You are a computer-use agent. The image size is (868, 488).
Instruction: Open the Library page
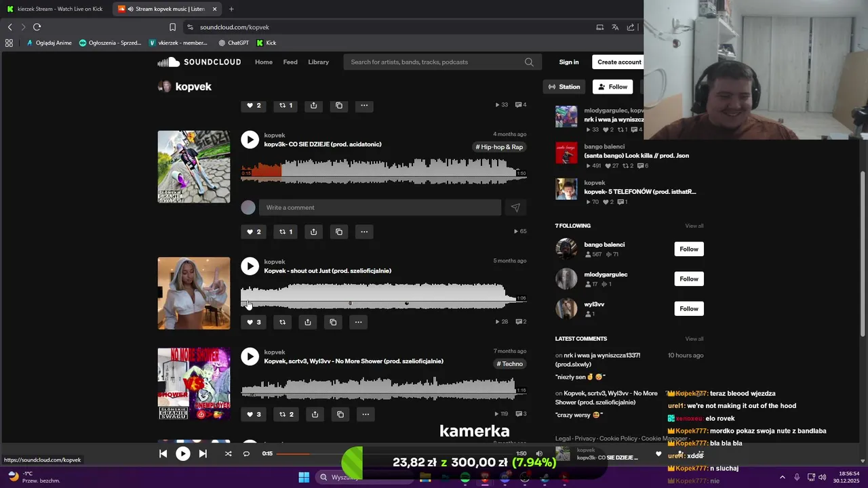coord(319,62)
